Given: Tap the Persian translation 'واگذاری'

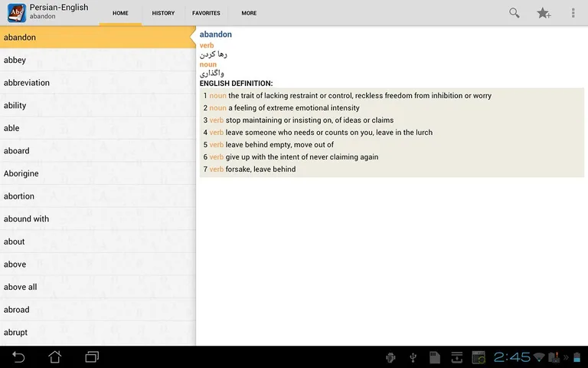Looking at the screenshot, I should tap(211, 74).
